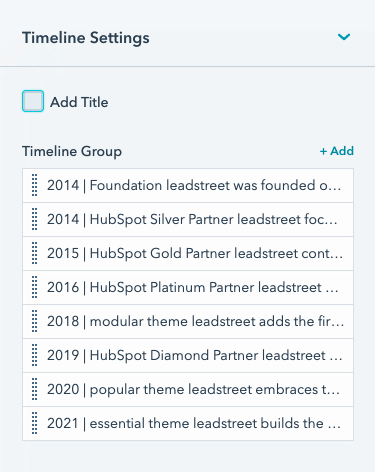375x472 pixels.
Task: Open the 2014 HubSpot Silver Partner entry
Action: 188,219
